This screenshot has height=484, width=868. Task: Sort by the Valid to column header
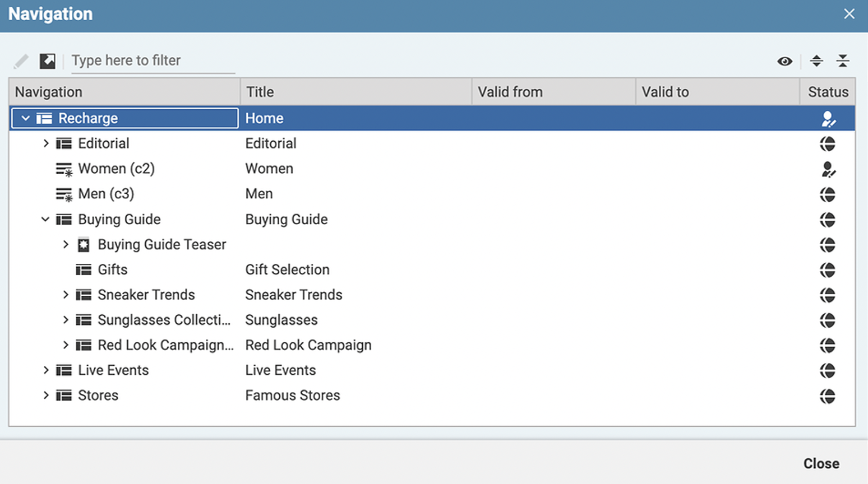(718, 92)
